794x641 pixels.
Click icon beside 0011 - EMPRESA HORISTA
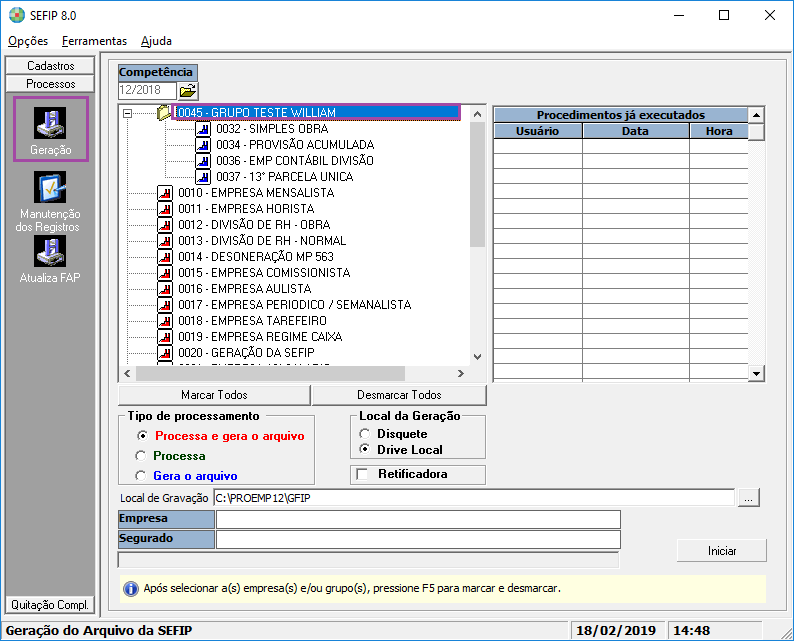[x=165, y=209]
